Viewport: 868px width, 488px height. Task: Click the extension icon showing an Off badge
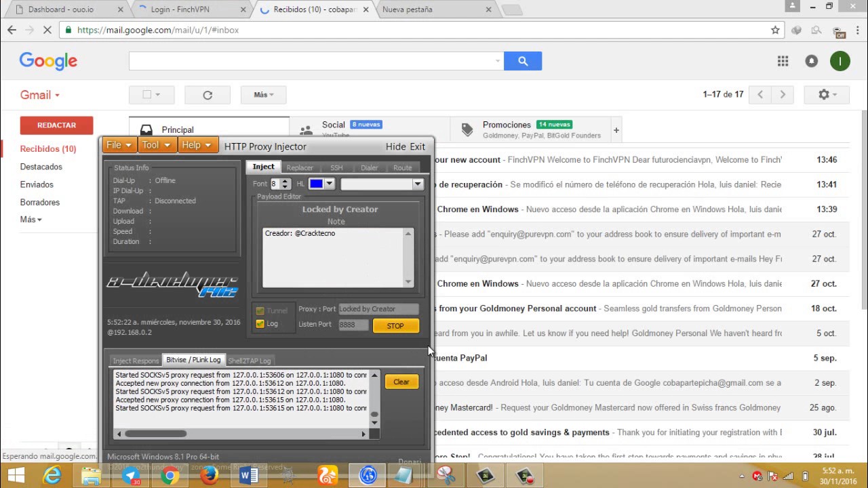coord(839,30)
